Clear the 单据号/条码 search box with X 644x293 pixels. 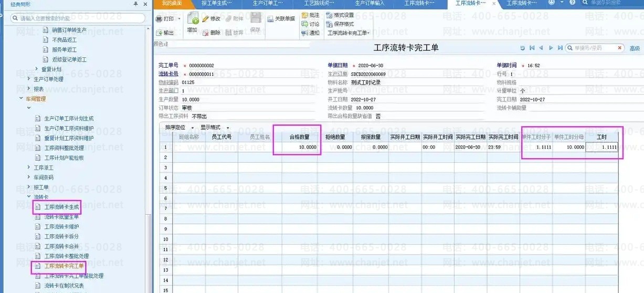click(620, 48)
